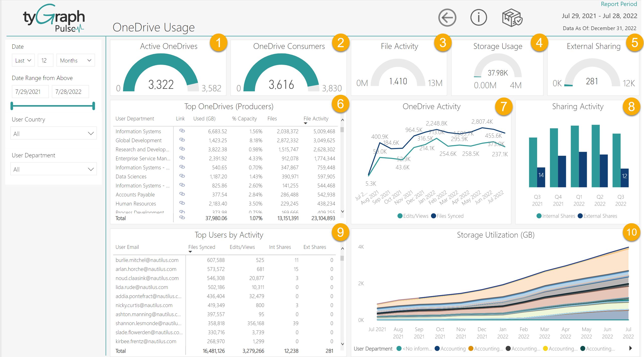
Task: Click the date range slider right handle
Action: pos(94,106)
